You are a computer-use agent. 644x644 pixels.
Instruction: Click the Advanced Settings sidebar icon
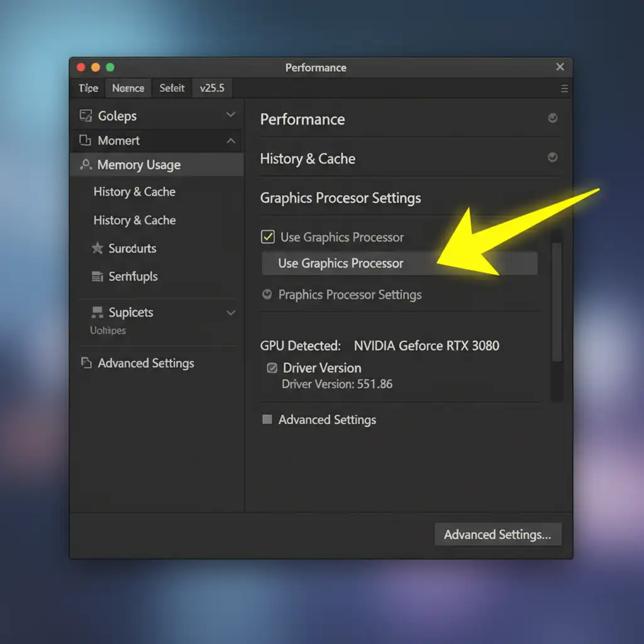click(86, 364)
